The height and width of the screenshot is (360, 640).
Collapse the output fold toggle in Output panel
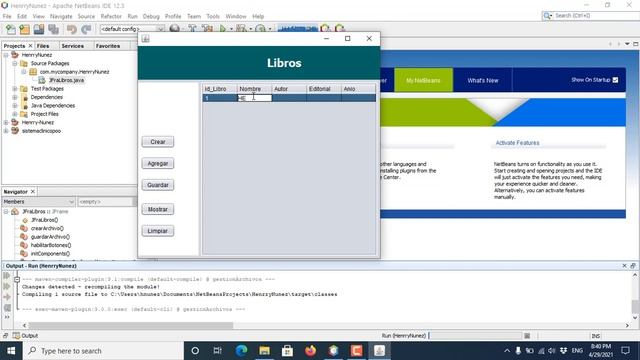[17, 280]
